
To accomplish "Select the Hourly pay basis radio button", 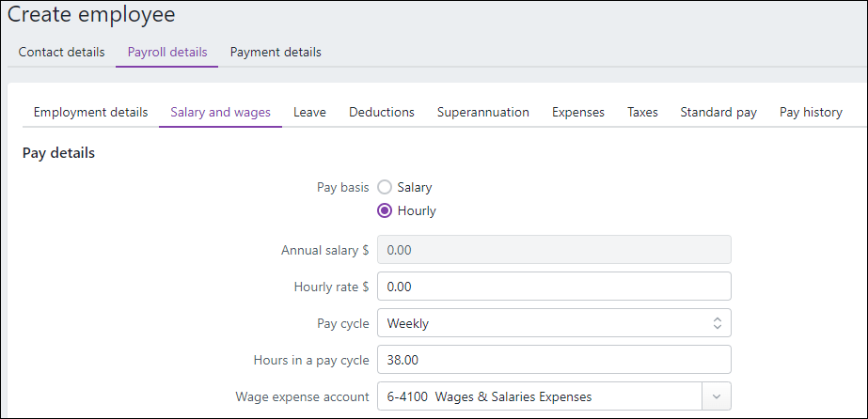I will point(385,211).
